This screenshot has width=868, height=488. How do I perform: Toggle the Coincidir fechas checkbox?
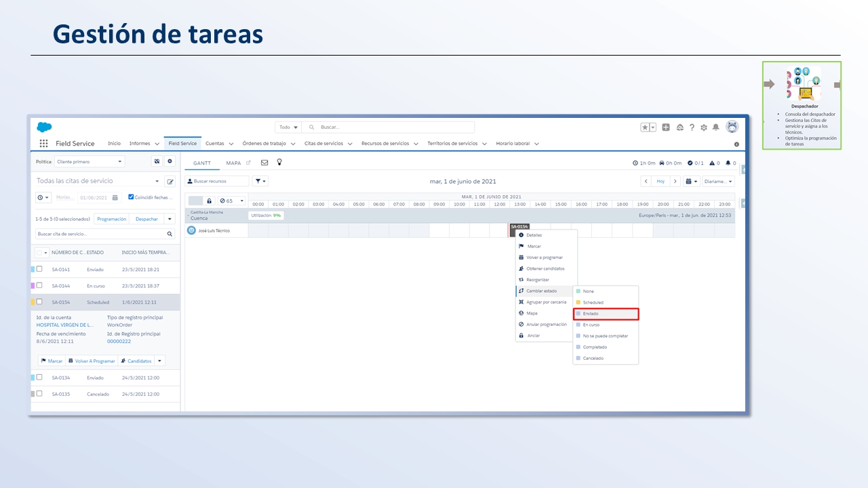(x=132, y=197)
